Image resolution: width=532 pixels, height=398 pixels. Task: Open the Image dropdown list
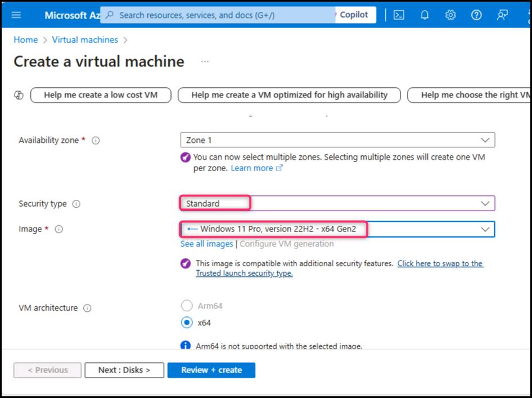(337, 229)
